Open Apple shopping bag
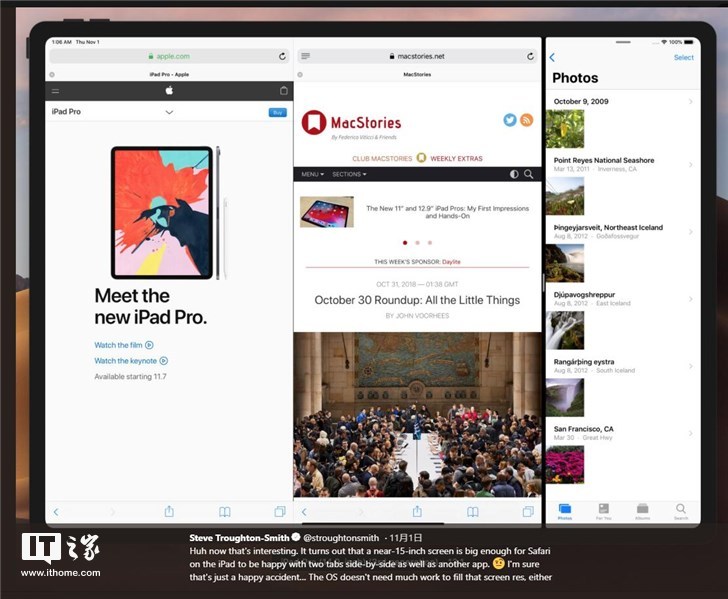Viewport: 728px width, 599px height. pos(284,91)
